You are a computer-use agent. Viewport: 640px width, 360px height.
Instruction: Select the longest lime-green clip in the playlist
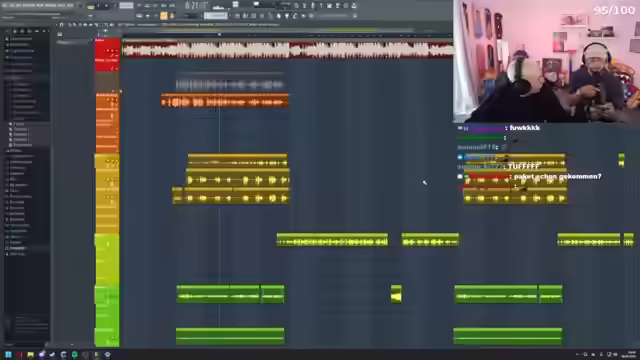pyautogui.click(x=332, y=240)
